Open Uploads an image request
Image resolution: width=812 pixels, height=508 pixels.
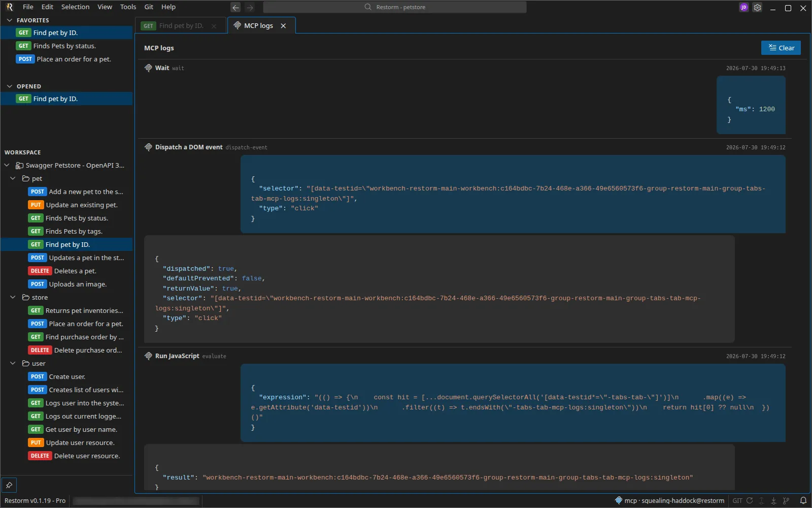pos(66,284)
